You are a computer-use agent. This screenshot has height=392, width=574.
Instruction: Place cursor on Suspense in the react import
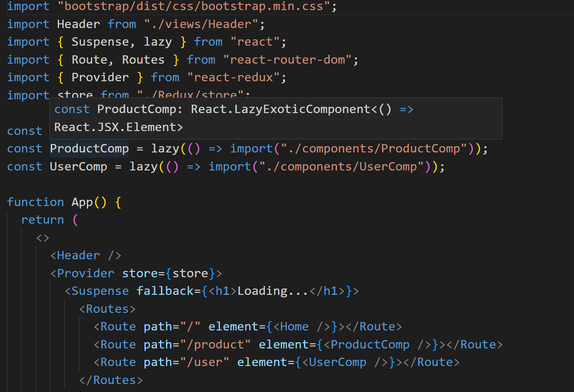[x=100, y=42]
